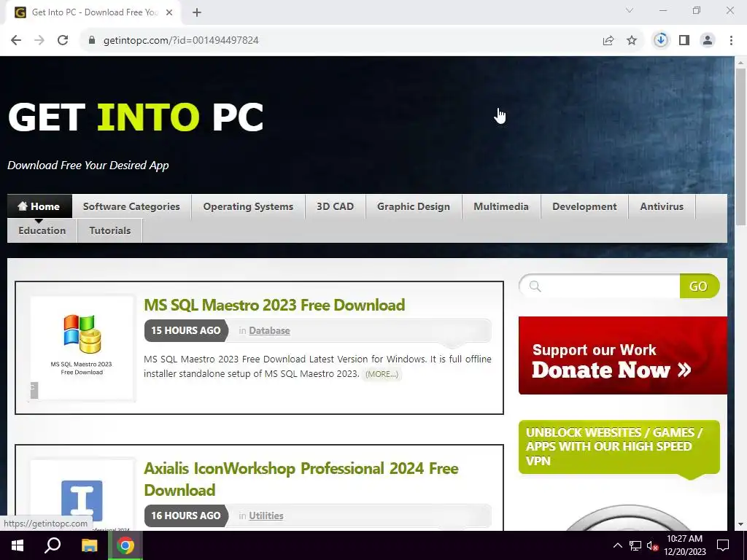
Task: Click the Chrome taskbar icon
Action: click(125, 545)
